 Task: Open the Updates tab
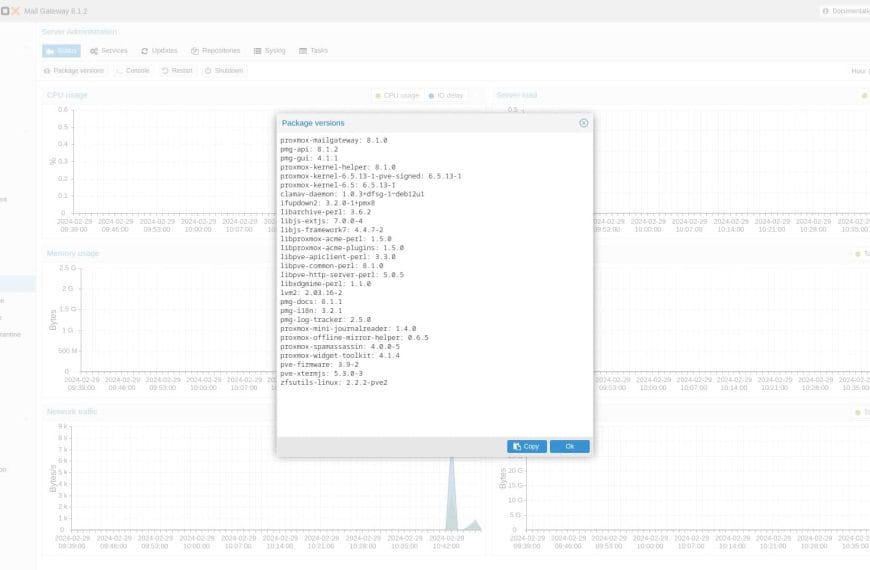159,51
